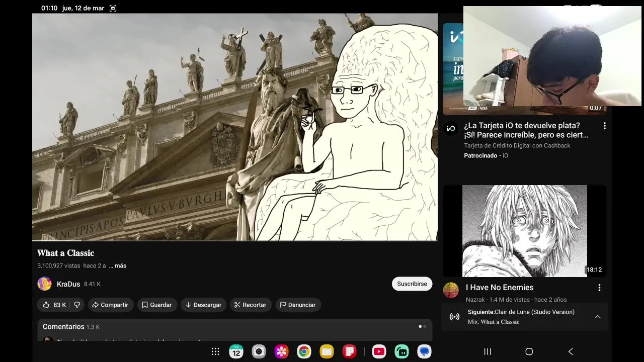Screen dimensions: 644x362
Task: Click the screen capture status icon
Action: (x=113, y=8)
